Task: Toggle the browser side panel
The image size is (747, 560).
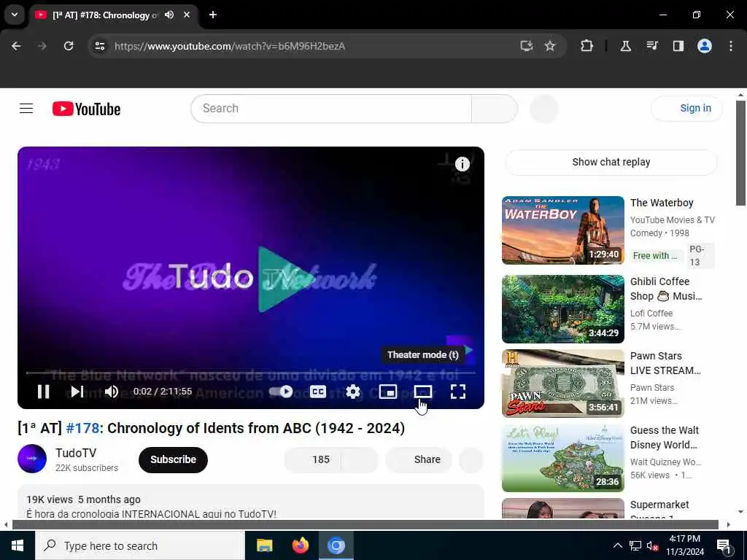Action: [678, 46]
